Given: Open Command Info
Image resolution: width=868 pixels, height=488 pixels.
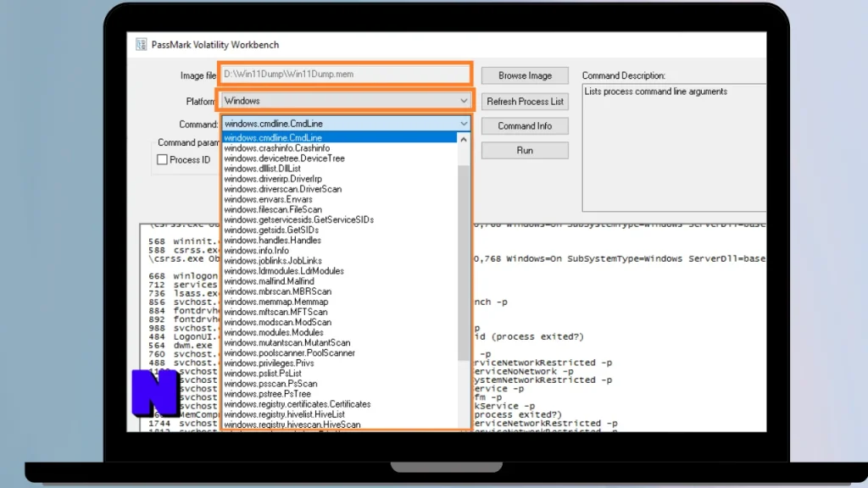Looking at the screenshot, I should [x=525, y=126].
